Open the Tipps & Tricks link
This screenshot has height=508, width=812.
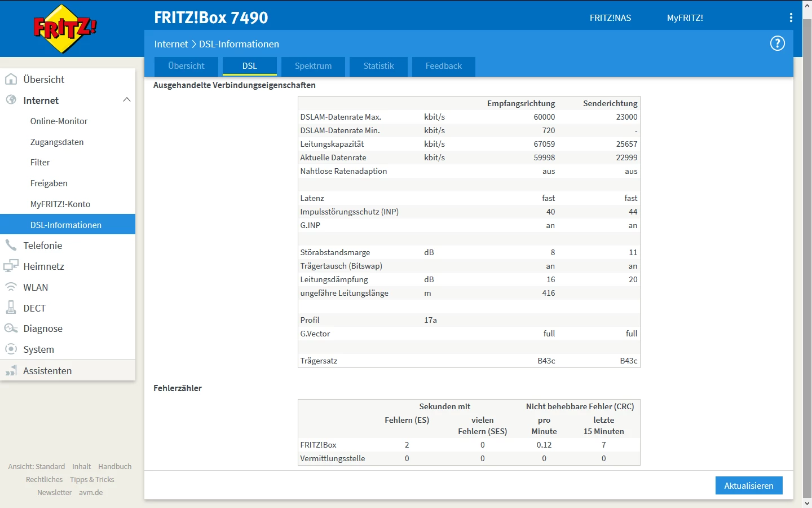click(x=92, y=480)
